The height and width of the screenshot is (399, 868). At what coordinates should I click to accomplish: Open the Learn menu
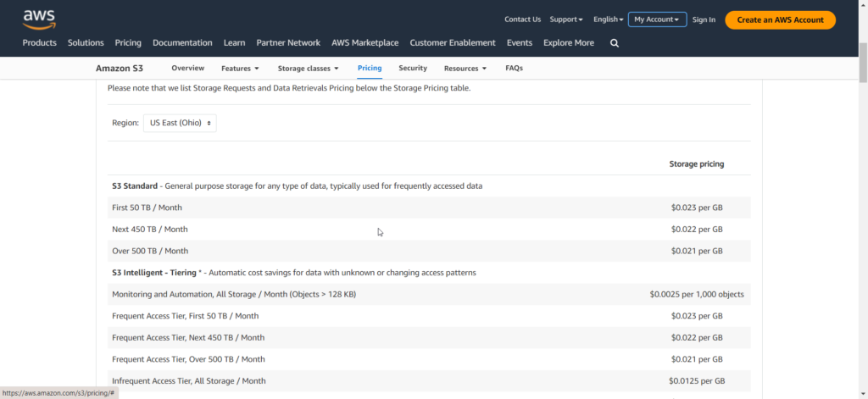tap(234, 42)
